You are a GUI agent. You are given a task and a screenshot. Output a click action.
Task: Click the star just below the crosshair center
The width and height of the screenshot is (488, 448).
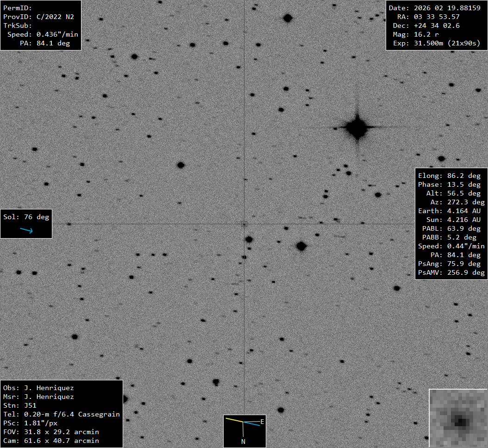[249, 240]
